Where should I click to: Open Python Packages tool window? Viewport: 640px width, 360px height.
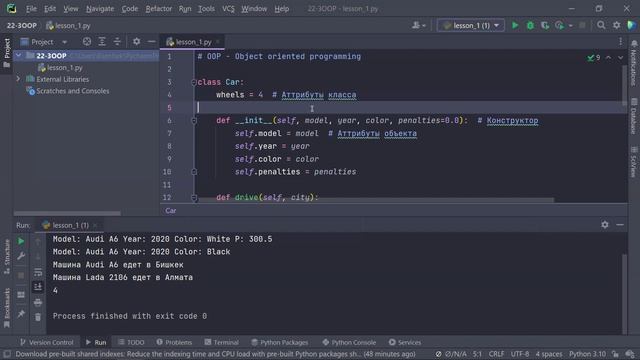point(280,342)
